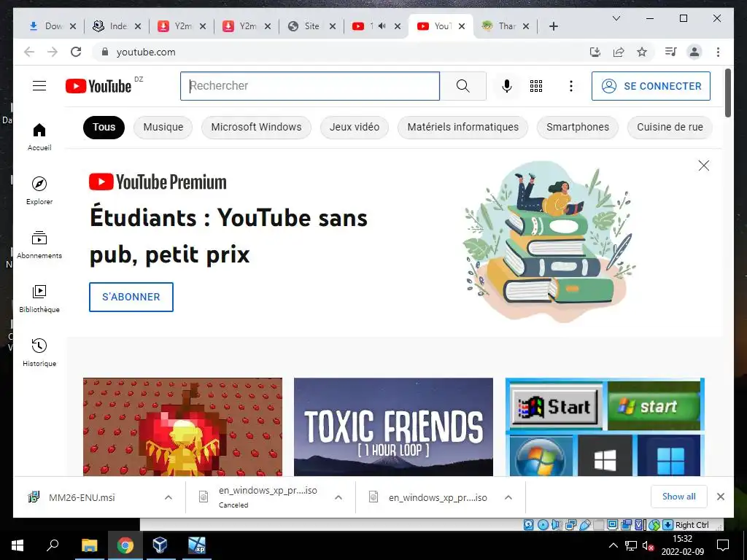The height and width of the screenshot is (560, 747).
Task: Open YouTube settings three-dot menu
Action: 570,86
